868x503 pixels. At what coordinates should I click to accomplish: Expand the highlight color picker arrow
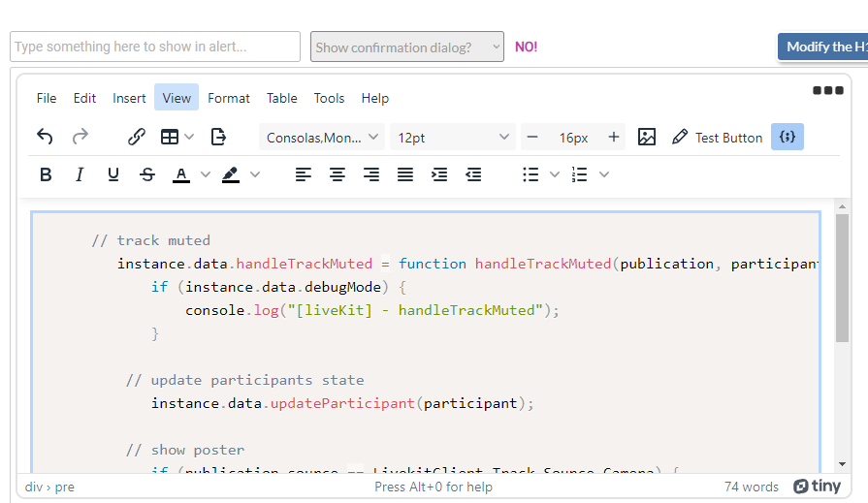click(x=255, y=174)
